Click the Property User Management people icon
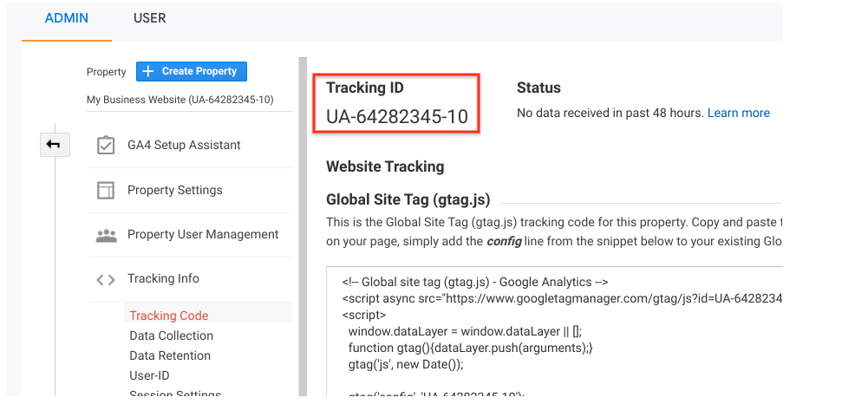The height and width of the screenshot is (404, 868). click(x=107, y=235)
